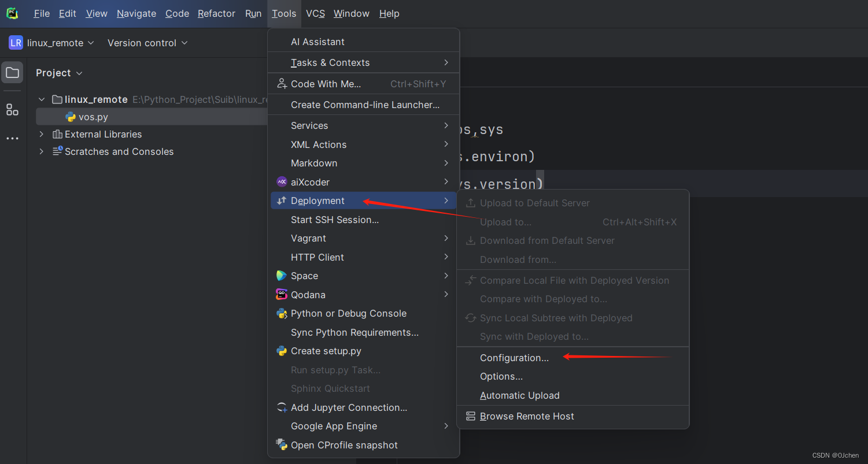Viewport: 868px width, 464px height.
Task: Expand the Services submenu arrow
Action: point(446,125)
